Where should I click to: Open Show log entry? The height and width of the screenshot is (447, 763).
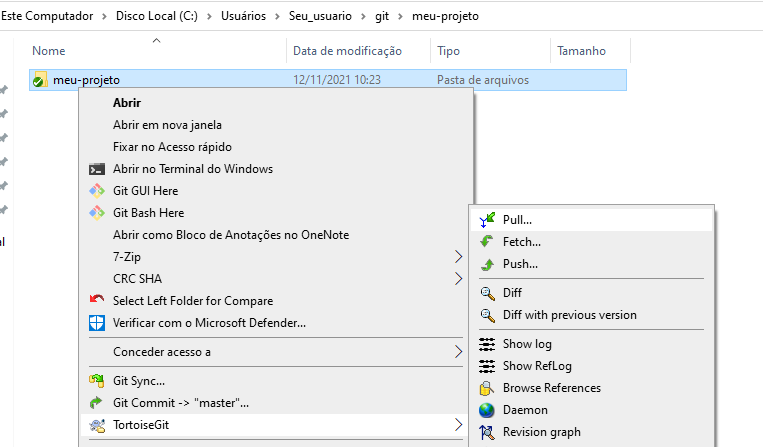point(592,344)
